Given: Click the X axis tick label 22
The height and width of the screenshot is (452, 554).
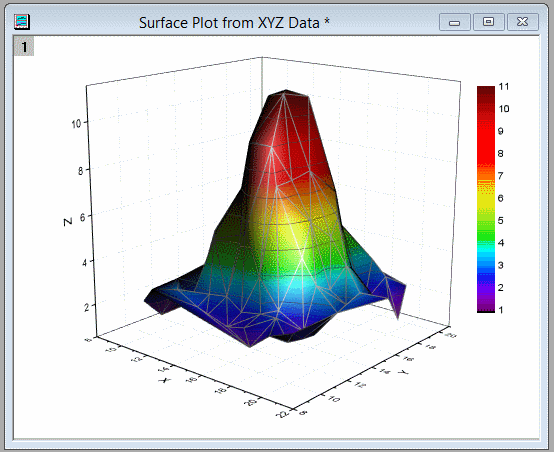Looking at the screenshot, I should [x=284, y=413].
